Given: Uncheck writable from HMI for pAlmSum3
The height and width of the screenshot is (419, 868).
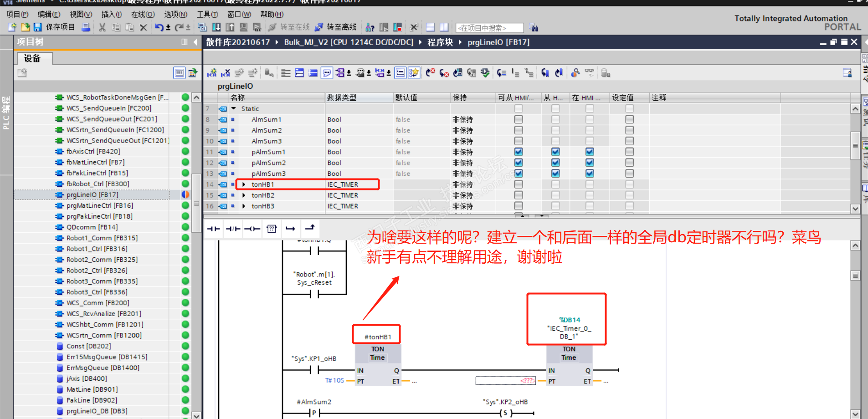Looking at the screenshot, I should 555,174.
